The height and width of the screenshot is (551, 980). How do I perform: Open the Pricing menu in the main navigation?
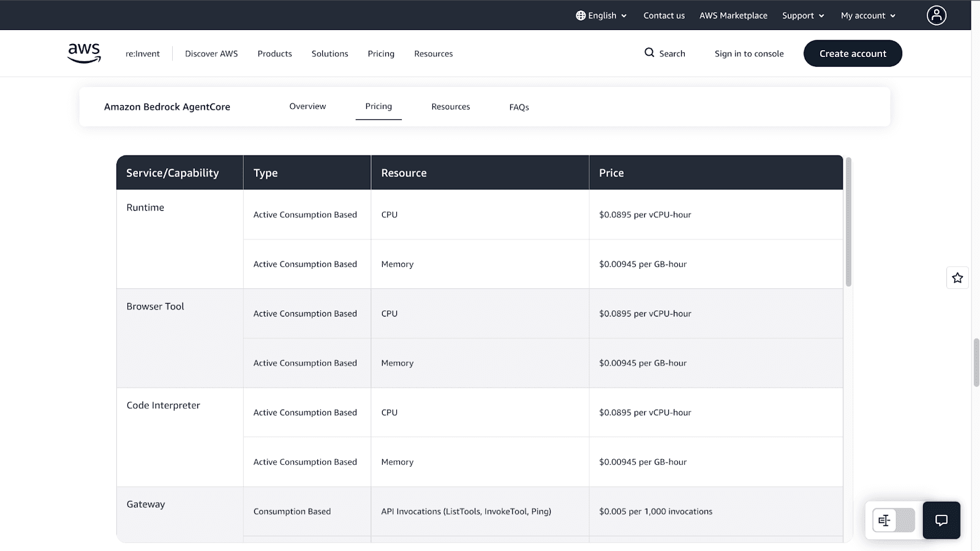(381, 54)
